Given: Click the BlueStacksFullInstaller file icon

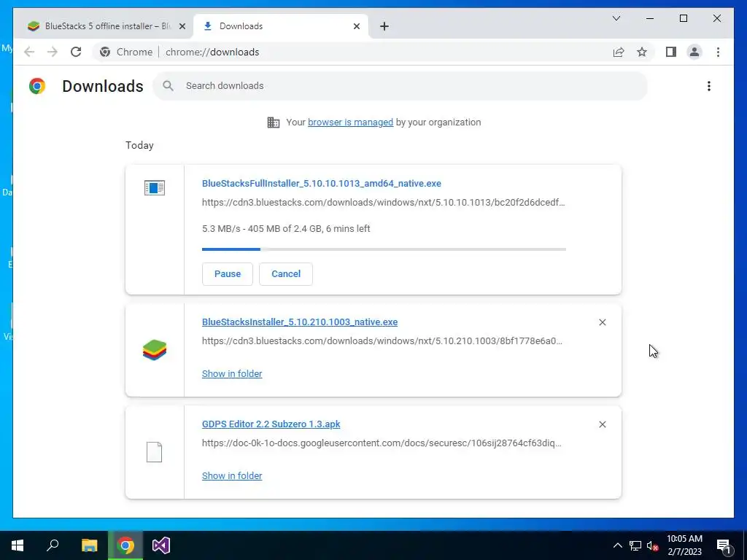Looking at the screenshot, I should click(155, 187).
